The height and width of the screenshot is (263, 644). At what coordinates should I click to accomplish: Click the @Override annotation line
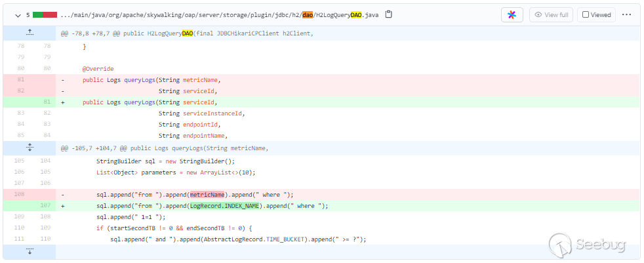pos(98,69)
